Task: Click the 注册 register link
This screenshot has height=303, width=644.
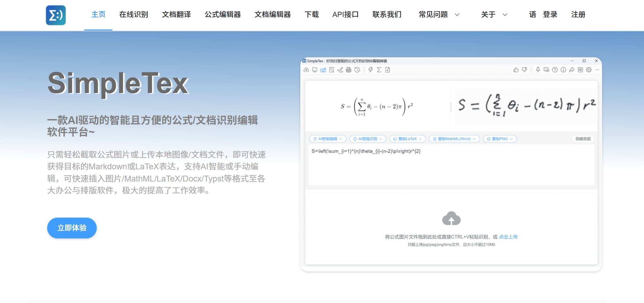Action: (578, 15)
